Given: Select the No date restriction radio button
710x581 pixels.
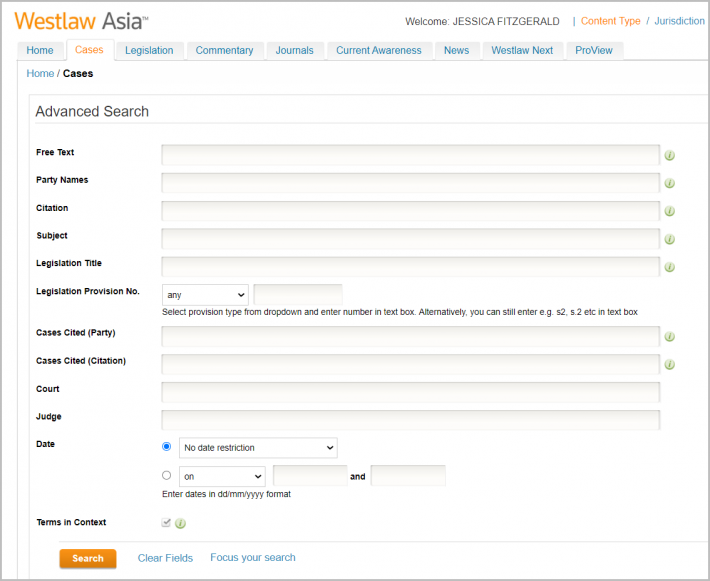Looking at the screenshot, I should tap(167, 447).
